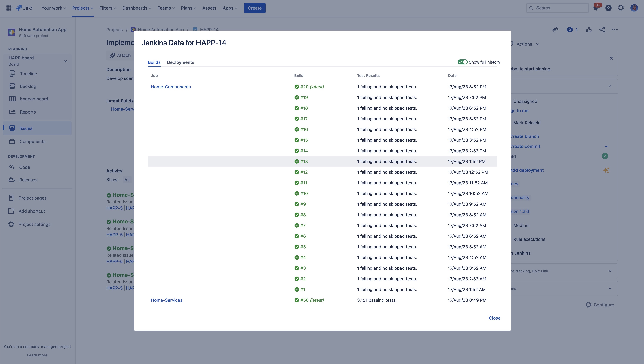Image resolution: width=644 pixels, height=364 pixels.
Task: Stop watching the issue via the eye icon
Action: coord(570,29)
